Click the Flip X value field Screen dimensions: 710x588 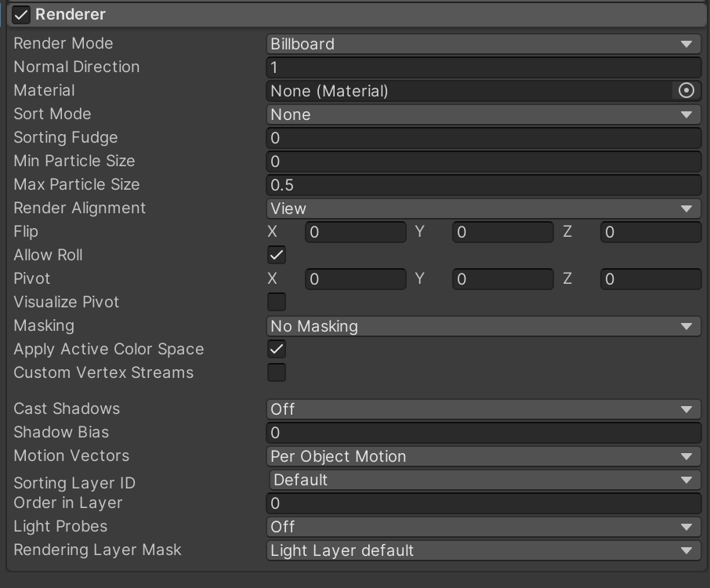point(356,232)
